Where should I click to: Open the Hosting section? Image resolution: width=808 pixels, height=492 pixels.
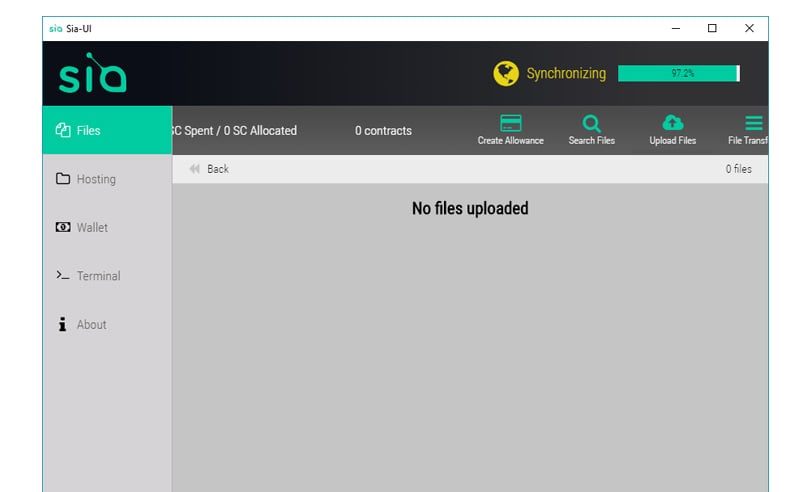coord(107,179)
